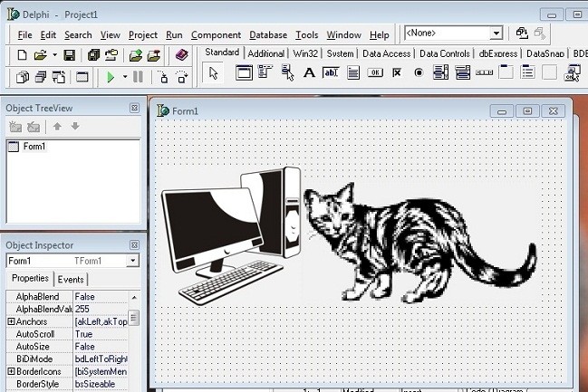Click the Open Project icon
The image size is (588, 392).
111,55
